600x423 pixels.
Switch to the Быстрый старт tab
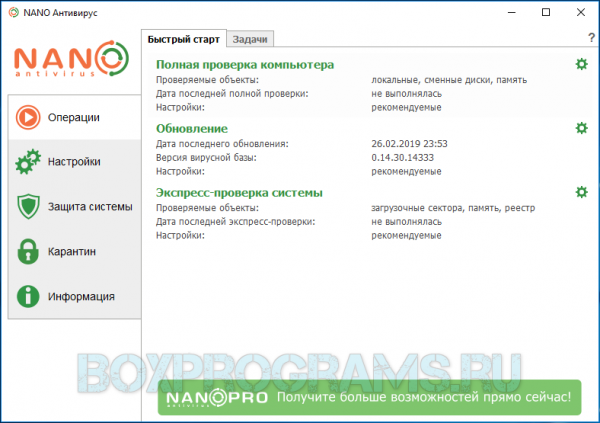coord(184,39)
